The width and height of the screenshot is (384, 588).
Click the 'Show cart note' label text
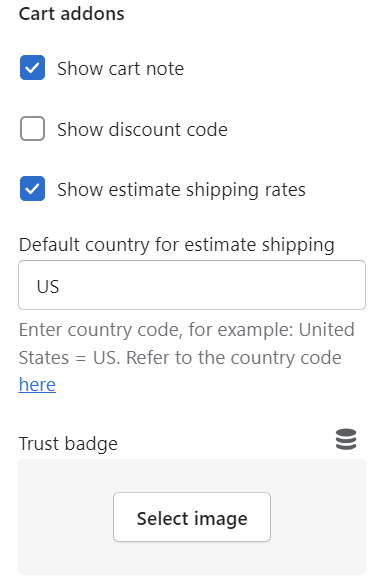[x=120, y=69]
